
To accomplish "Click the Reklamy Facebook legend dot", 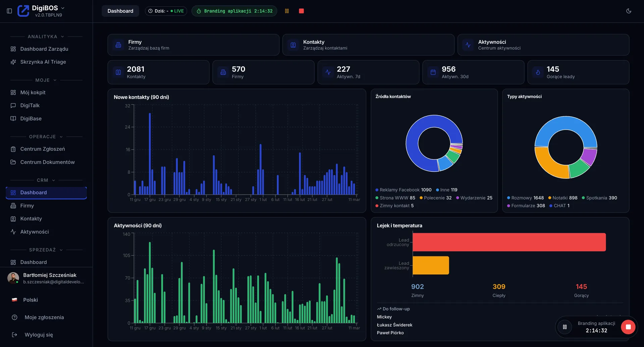I will (x=377, y=190).
